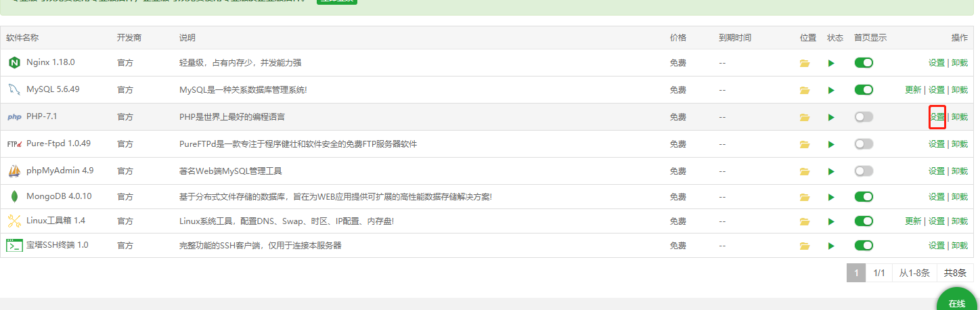Open the MySQL install folder icon

click(805, 90)
